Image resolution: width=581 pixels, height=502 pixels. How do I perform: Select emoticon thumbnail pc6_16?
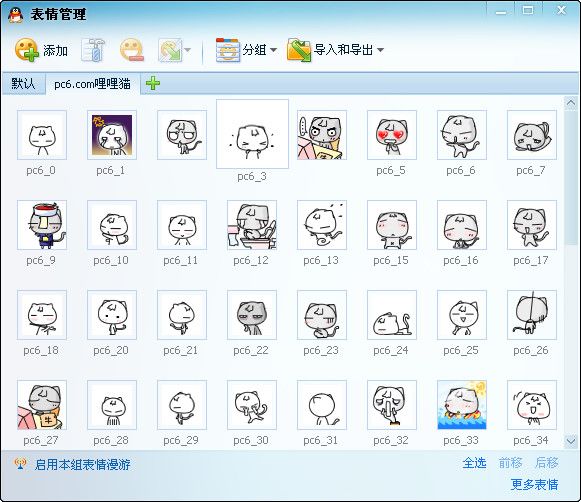(x=462, y=225)
